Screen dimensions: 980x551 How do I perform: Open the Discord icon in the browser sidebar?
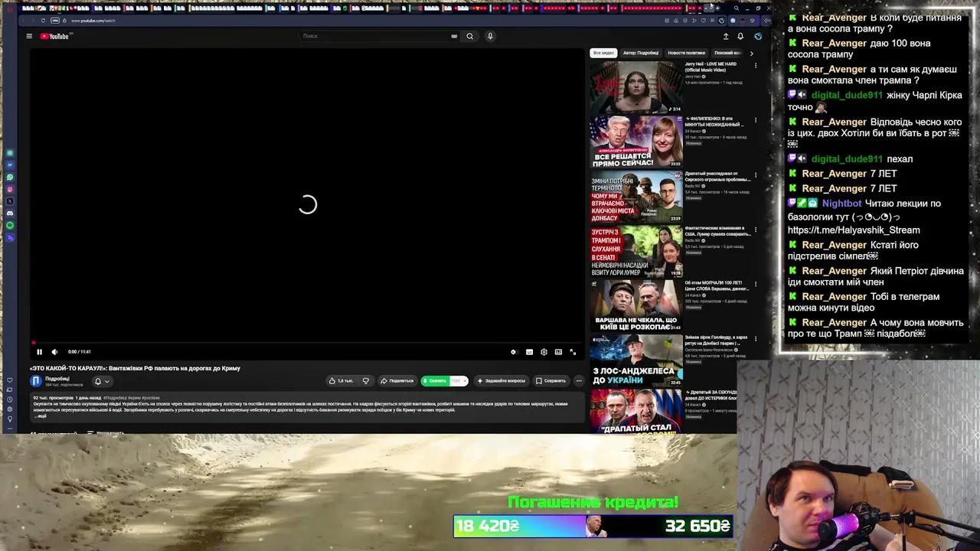[10, 213]
